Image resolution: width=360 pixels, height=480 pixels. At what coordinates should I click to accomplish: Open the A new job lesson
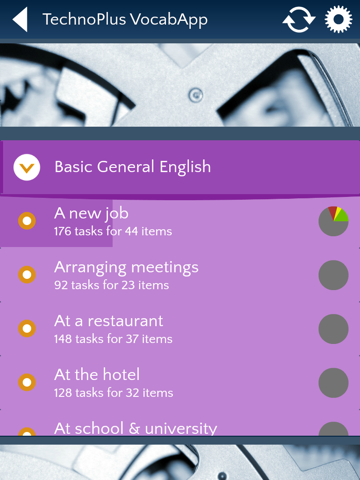180,222
